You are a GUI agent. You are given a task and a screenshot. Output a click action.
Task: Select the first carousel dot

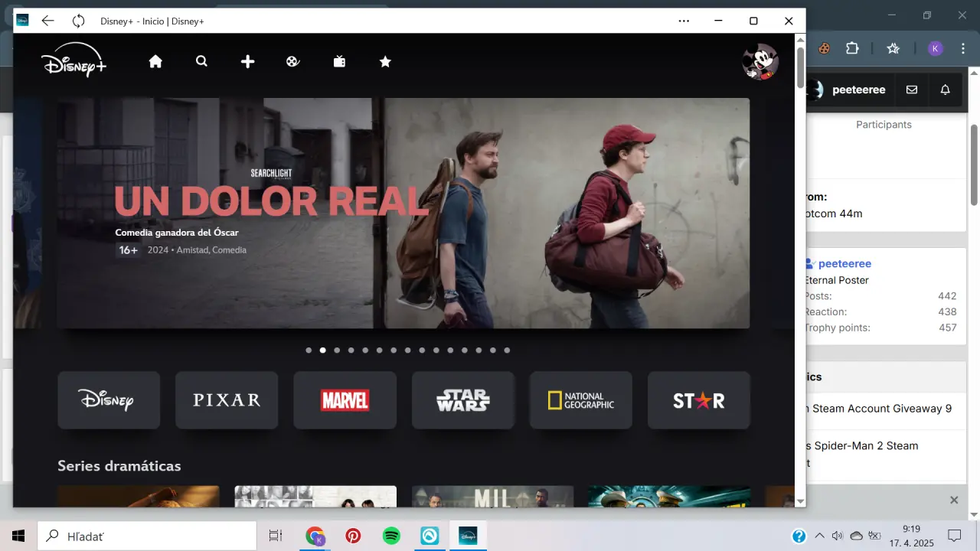tap(309, 350)
